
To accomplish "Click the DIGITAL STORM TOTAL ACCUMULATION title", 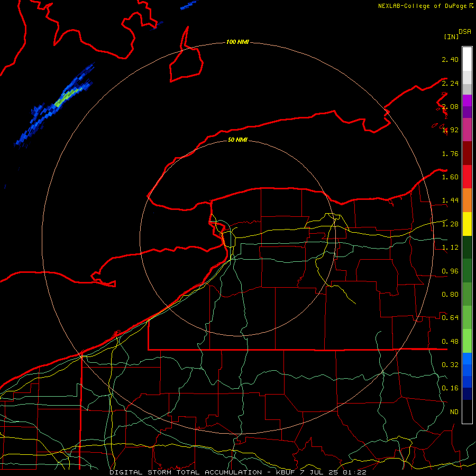I will coord(186,472).
